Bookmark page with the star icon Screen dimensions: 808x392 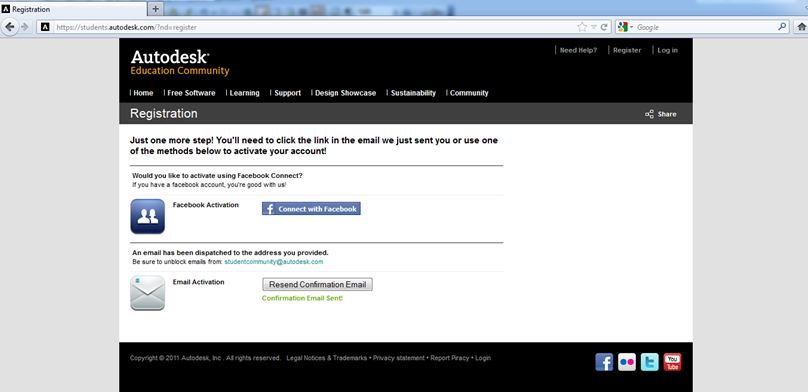582,27
